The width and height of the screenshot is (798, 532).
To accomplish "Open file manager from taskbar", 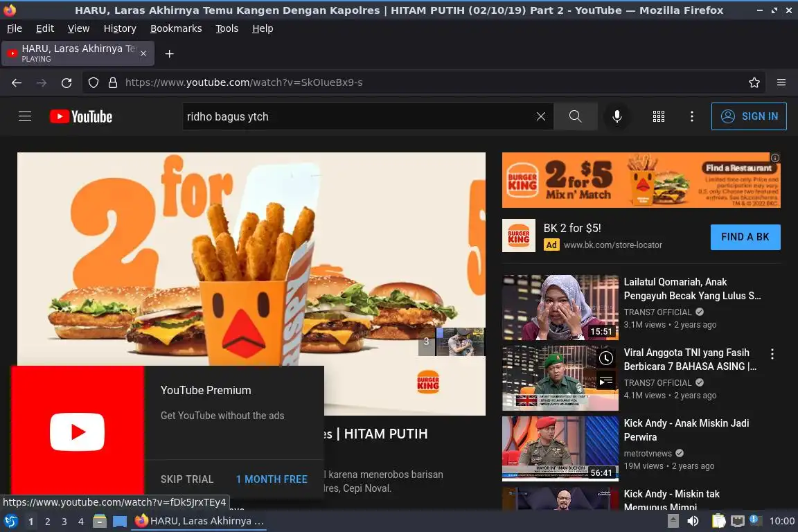I will click(x=100, y=521).
